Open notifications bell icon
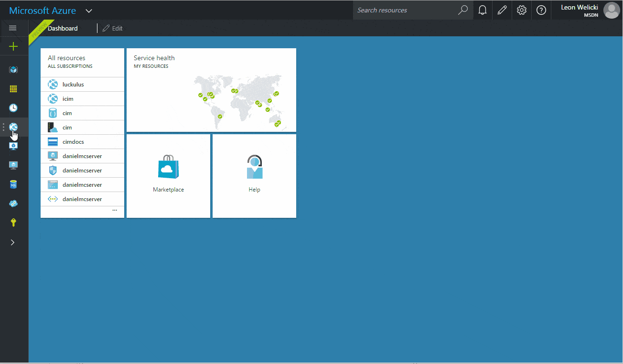623x364 pixels. (x=483, y=10)
